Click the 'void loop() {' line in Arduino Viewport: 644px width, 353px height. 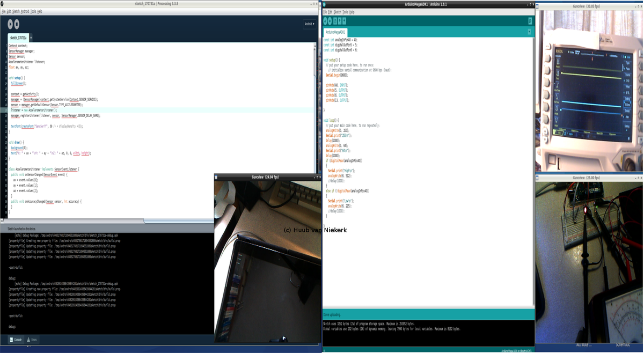click(331, 120)
